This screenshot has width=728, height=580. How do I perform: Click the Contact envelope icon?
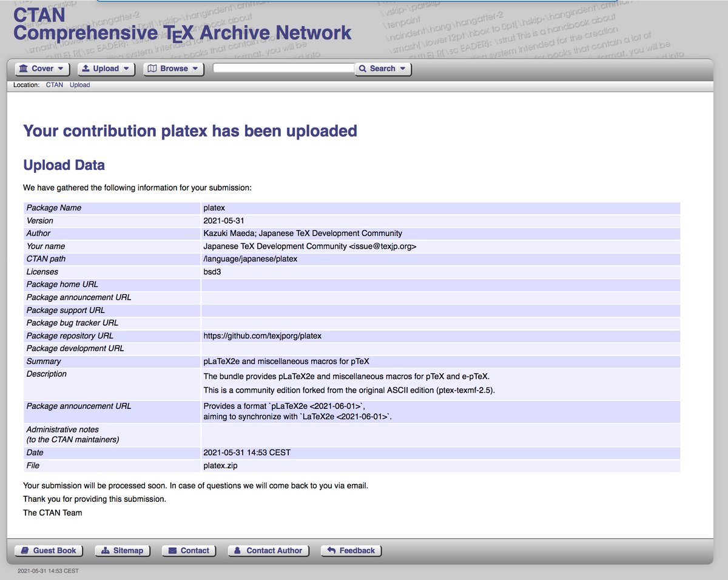point(172,550)
